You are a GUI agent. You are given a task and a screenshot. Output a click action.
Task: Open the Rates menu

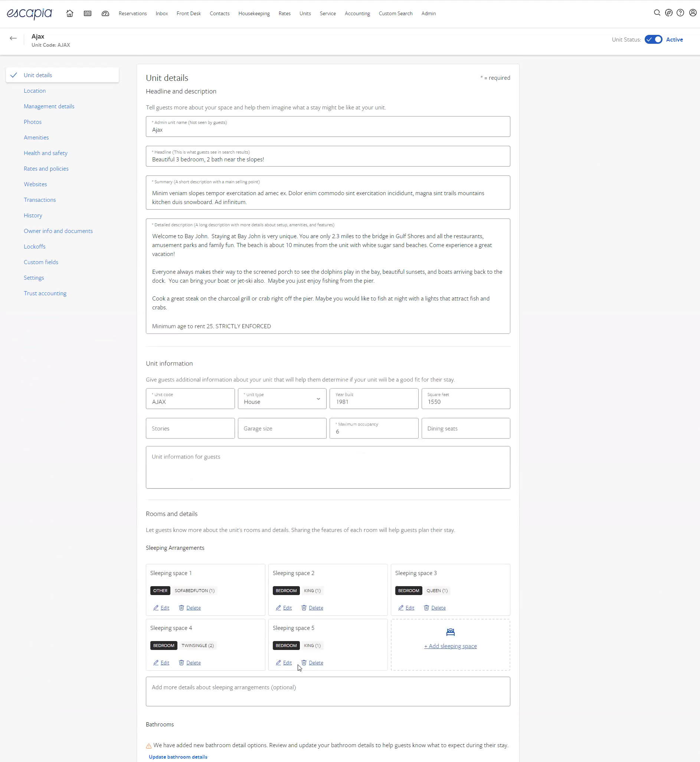click(x=284, y=13)
